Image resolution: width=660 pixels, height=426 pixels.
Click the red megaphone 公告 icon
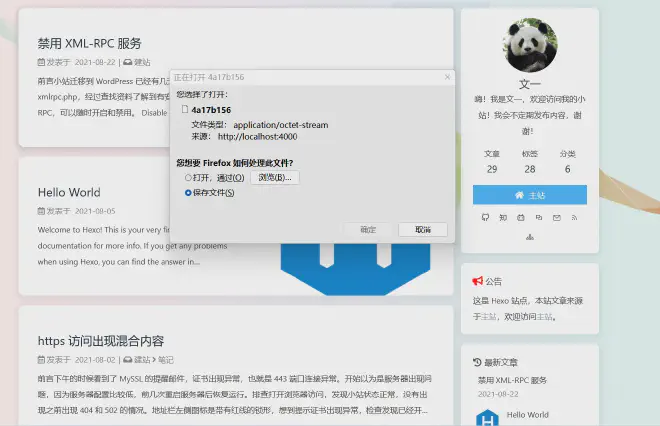coord(477,281)
